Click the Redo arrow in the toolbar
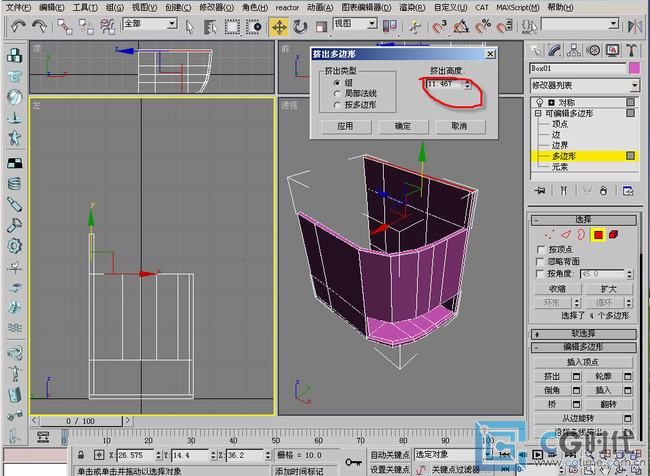The width and height of the screenshot is (650, 476). pyautogui.click(x=39, y=27)
